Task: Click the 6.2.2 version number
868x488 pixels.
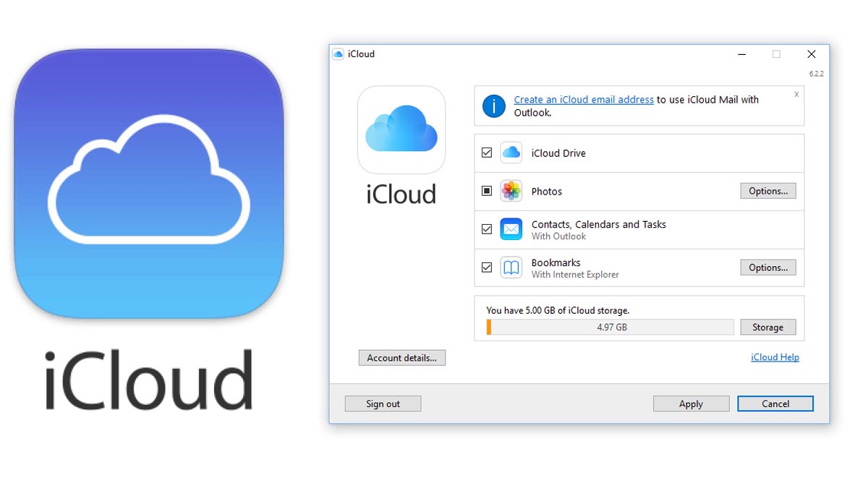Action: [x=816, y=74]
